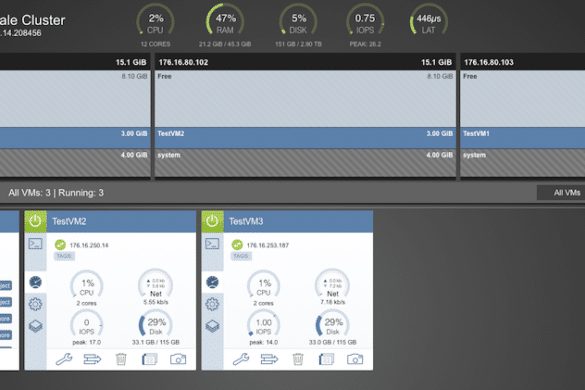This screenshot has width=585, height=390.
Task: Take TestVM3 snapshot with camera icon
Action: 355,359
